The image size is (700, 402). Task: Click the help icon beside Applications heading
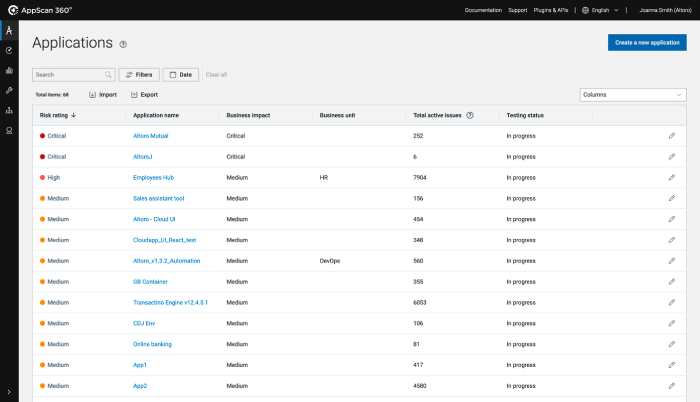pyautogui.click(x=123, y=44)
